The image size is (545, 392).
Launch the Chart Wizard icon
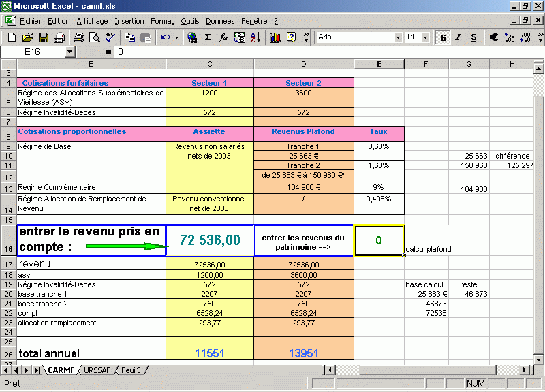coord(275,37)
